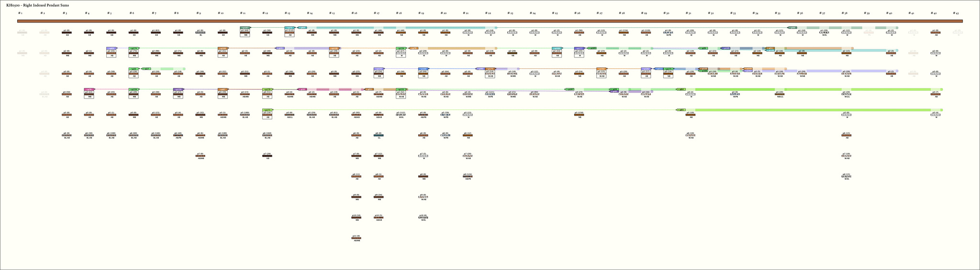Click the orange =p184 sum label
980x270 pixels.
pos(223,48)
